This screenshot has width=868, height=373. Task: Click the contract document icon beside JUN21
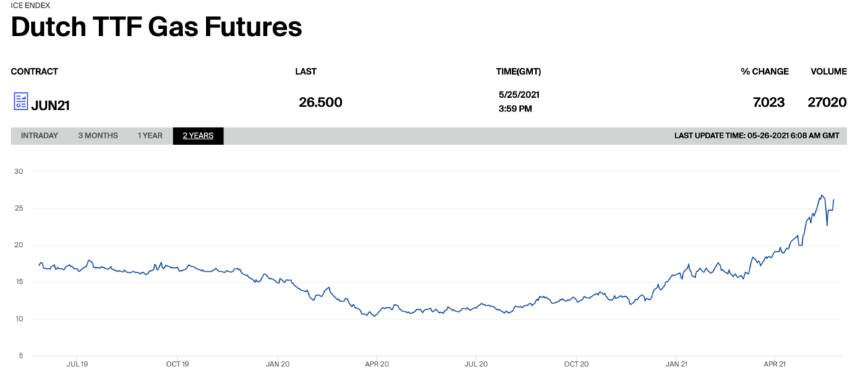(20, 101)
